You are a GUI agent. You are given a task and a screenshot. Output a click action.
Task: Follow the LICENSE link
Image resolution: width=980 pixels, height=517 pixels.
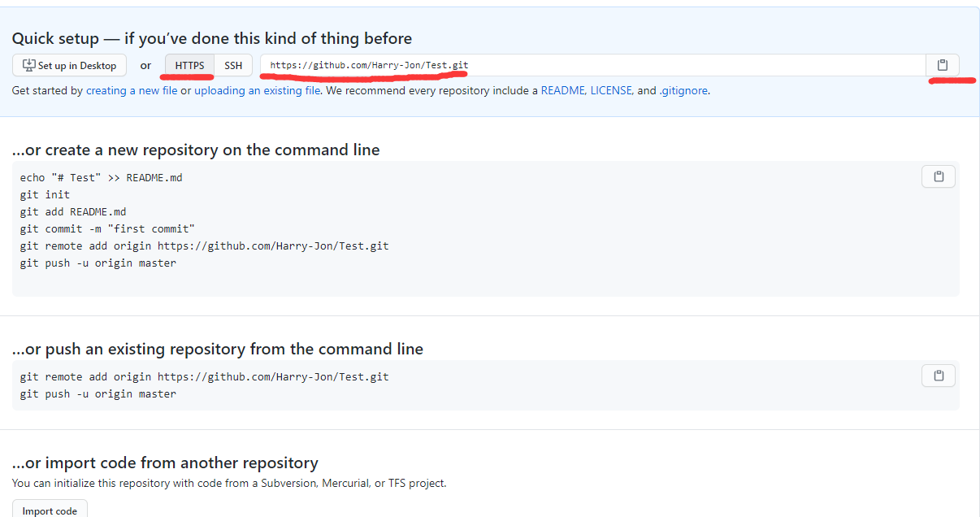tap(611, 91)
